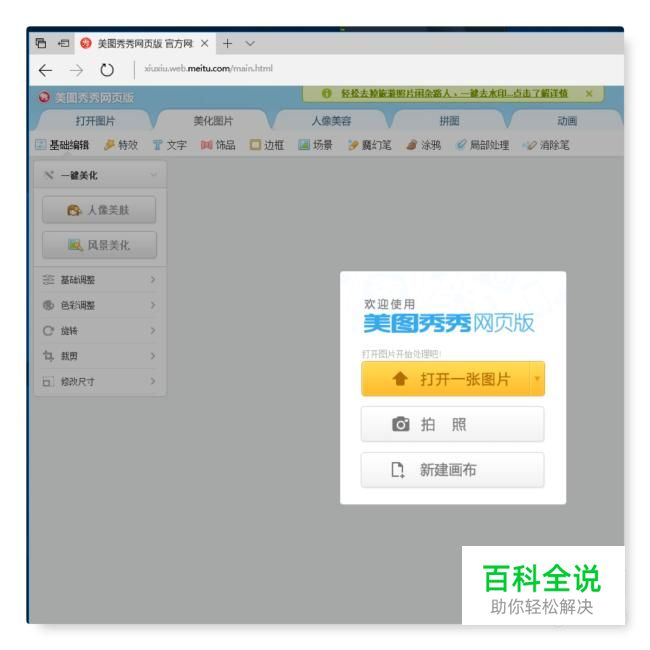
Task: Expand the 修改尺寸 resize section
Action: 100,381
